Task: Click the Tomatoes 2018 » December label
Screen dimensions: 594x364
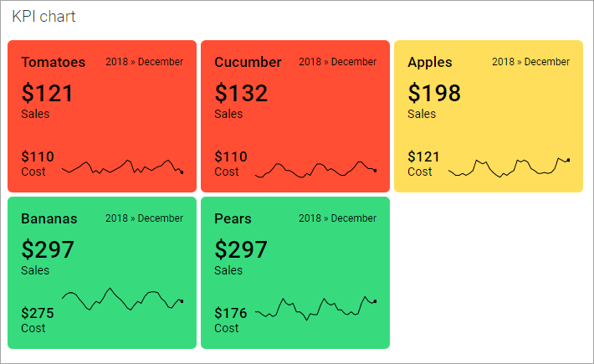Action: coord(144,62)
